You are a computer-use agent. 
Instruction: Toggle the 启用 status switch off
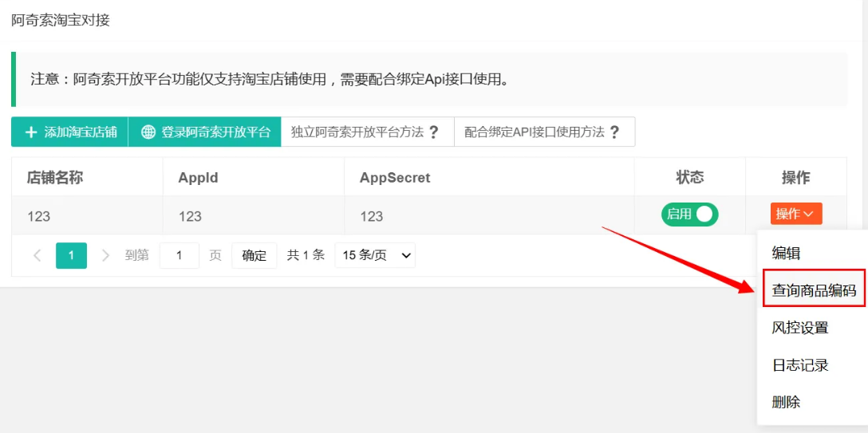[689, 215]
